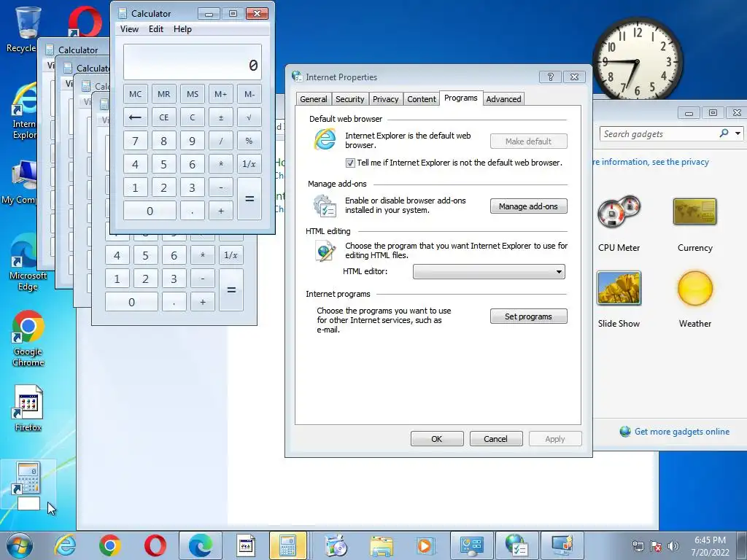
Task: Click the front Calculator display field
Action: pos(193,62)
